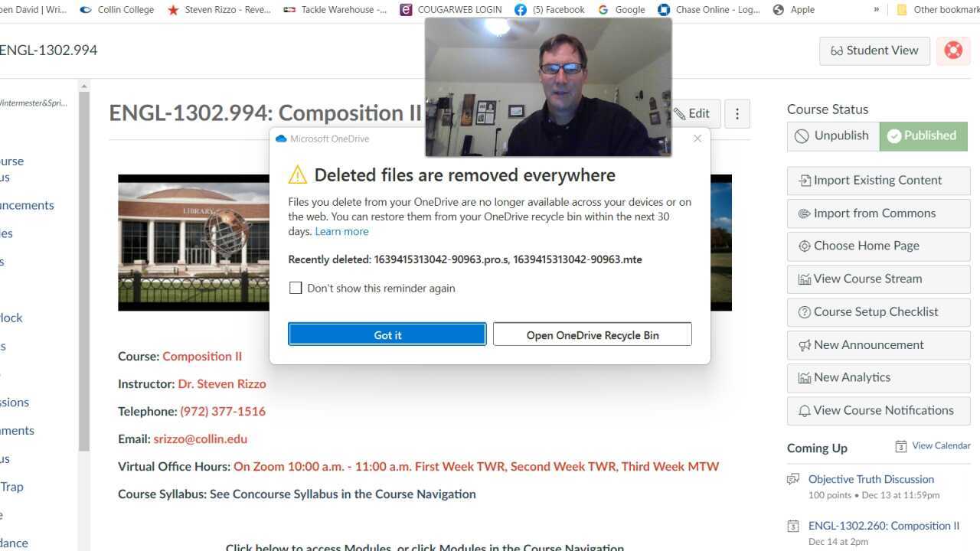Select the Published status button
The height and width of the screenshot is (551, 980).
(923, 136)
